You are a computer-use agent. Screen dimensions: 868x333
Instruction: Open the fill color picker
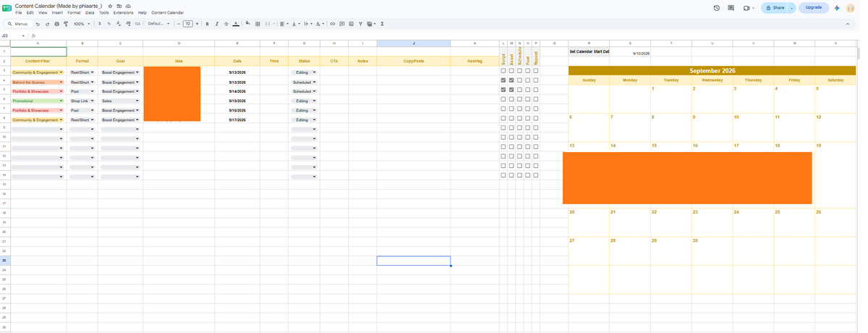tap(248, 24)
